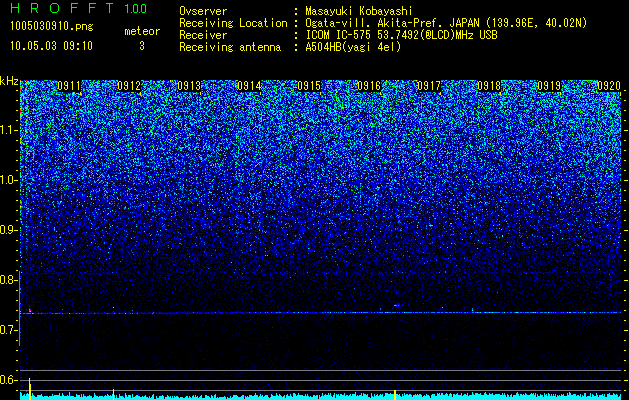Screen dimensions: 629x400
Task: Select the filename 1005030910.png
Action: click(52, 27)
